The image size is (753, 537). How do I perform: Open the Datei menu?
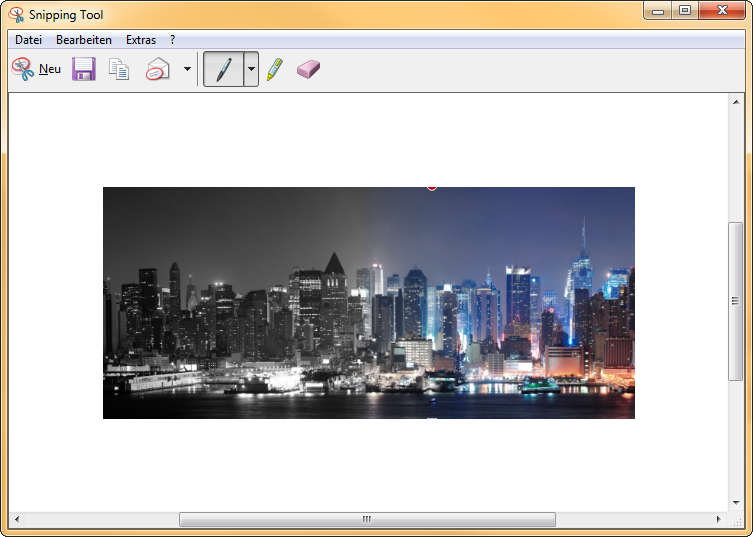(x=28, y=40)
